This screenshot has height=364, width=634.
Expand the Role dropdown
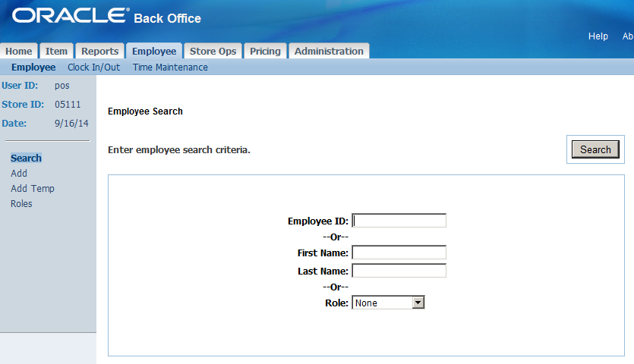point(388,303)
